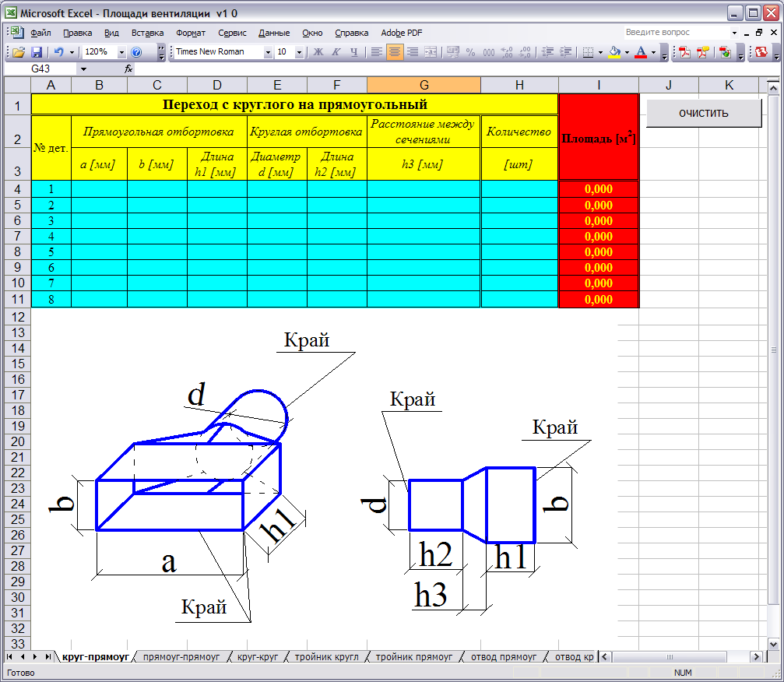Click the Name Box showing G43

[40, 69]
